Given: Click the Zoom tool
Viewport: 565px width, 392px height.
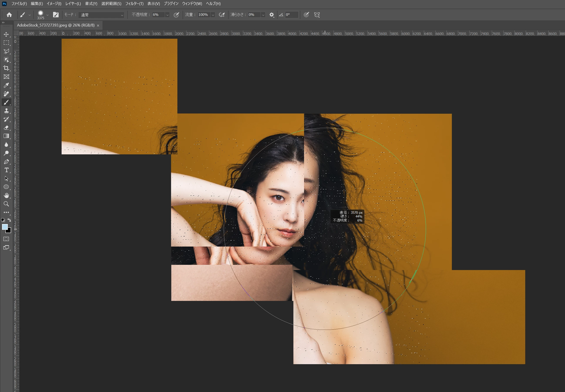Looking at the screenshot, I should pos(6,204).
